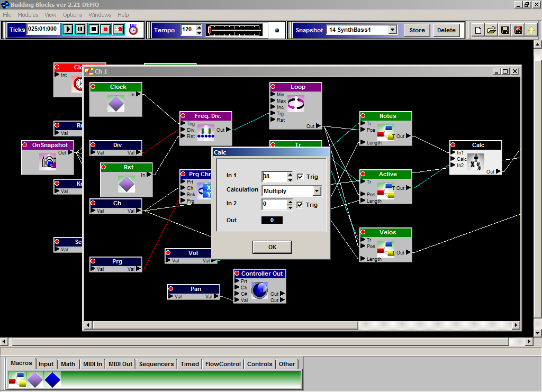Stop playback with the square button
This screenshot has height=392, width=542.
(x=93, y=29)
